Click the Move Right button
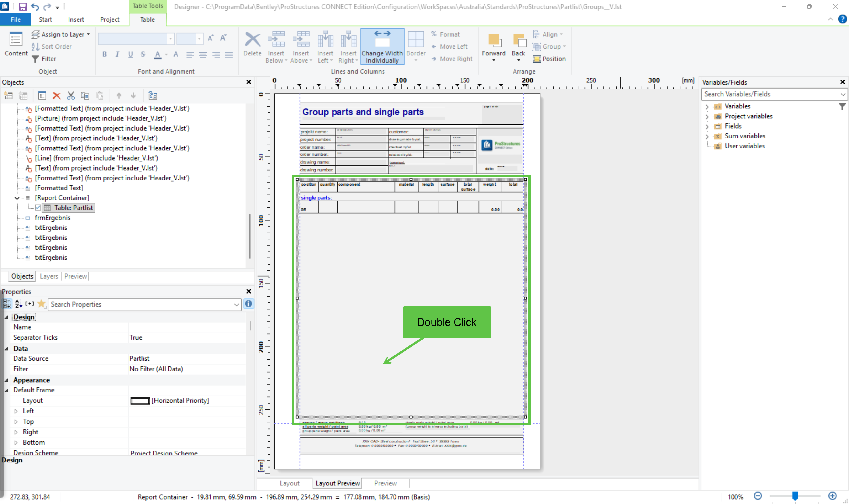849x504 pixels. pyautogui.click(x=452, y=59)
